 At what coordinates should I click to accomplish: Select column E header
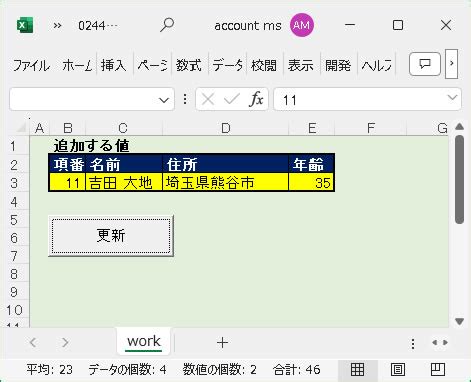[x=312, y=128]
